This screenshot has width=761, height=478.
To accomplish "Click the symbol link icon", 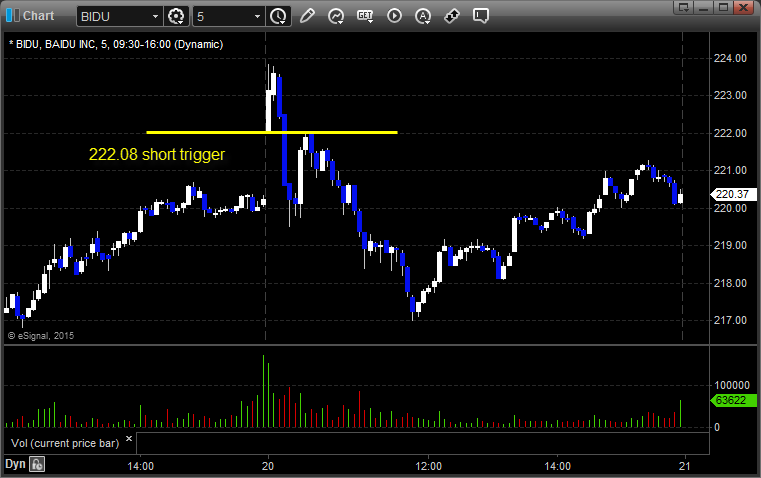I will (452, 16).
